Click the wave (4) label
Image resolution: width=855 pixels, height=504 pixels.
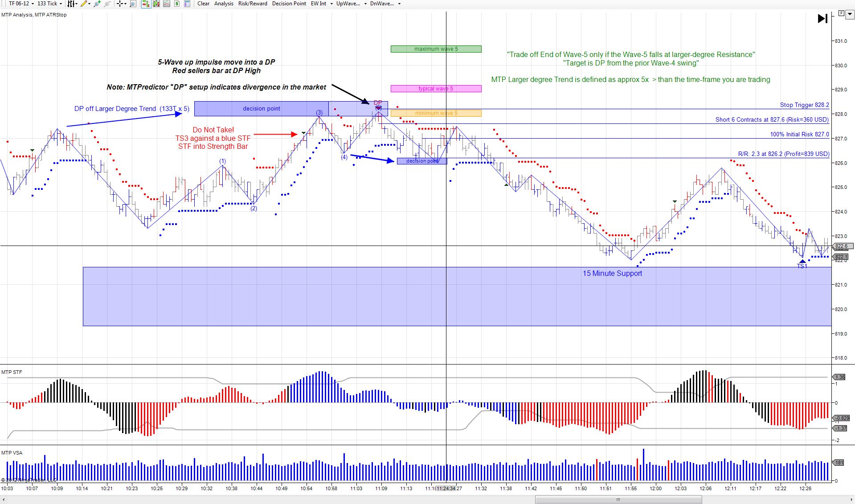344,157
